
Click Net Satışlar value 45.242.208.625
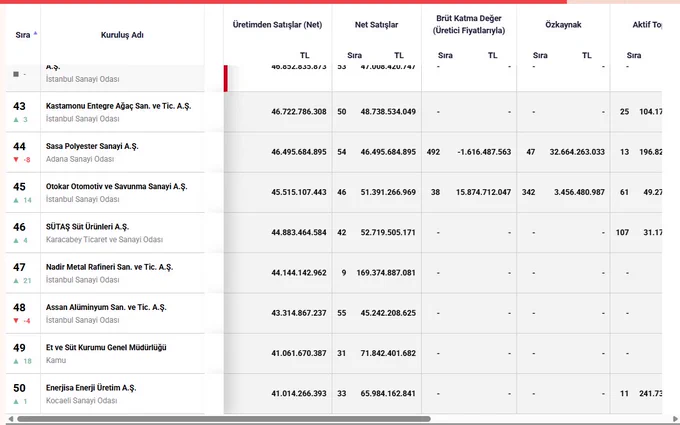(x=388, y=313)
